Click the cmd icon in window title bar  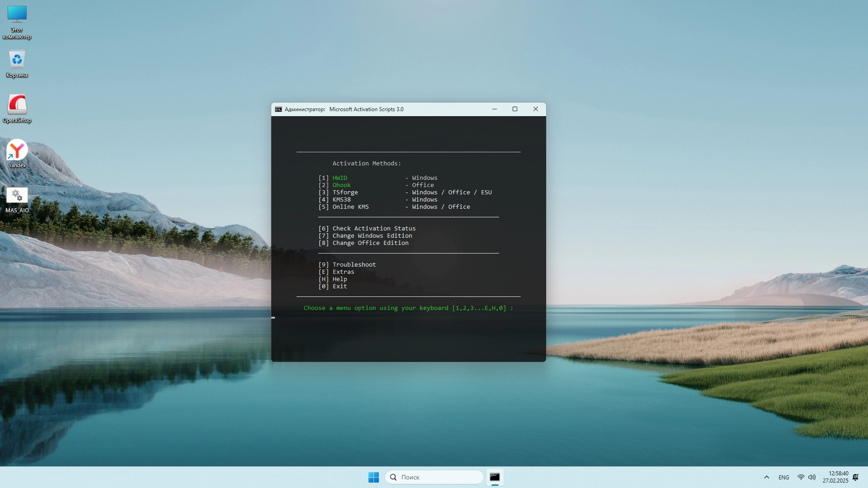[x=278, y=109]
